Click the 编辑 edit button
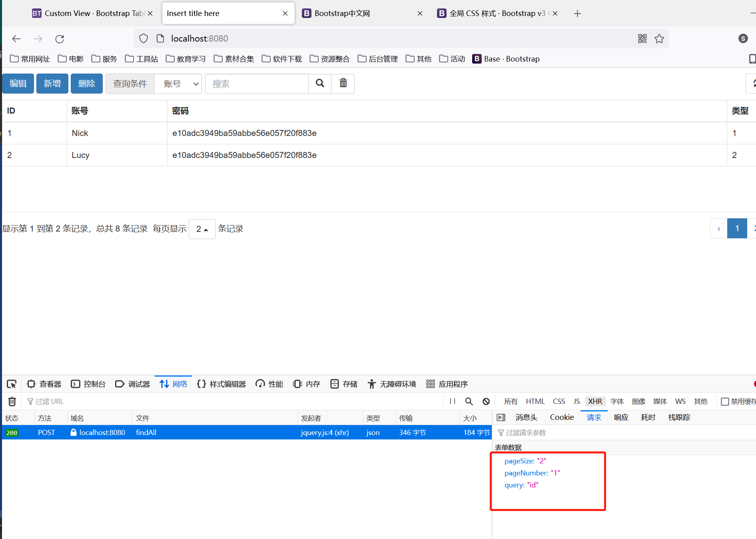This screenshot has width=756, height=539. (x=18, y=84)
